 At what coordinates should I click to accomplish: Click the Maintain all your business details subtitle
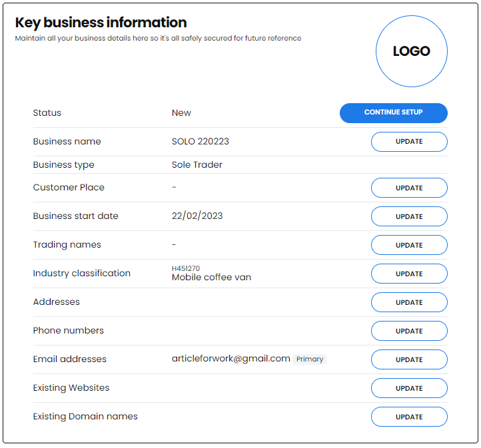[x=158, y=39]
